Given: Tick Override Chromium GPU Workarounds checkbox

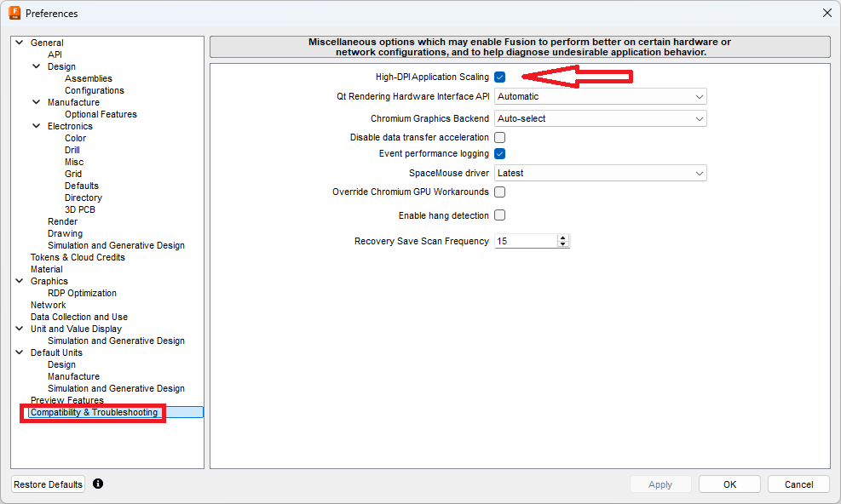Looking at the screenshot, I should (500, 192).
